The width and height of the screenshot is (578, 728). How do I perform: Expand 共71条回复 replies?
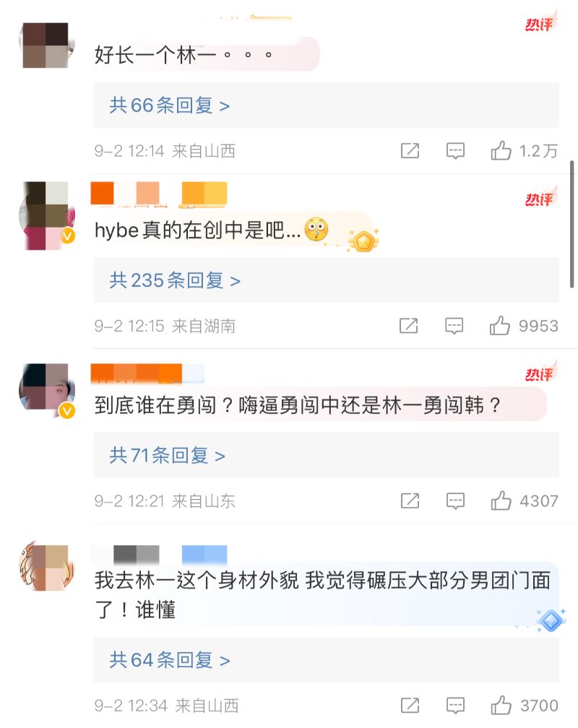click(168, 456)
